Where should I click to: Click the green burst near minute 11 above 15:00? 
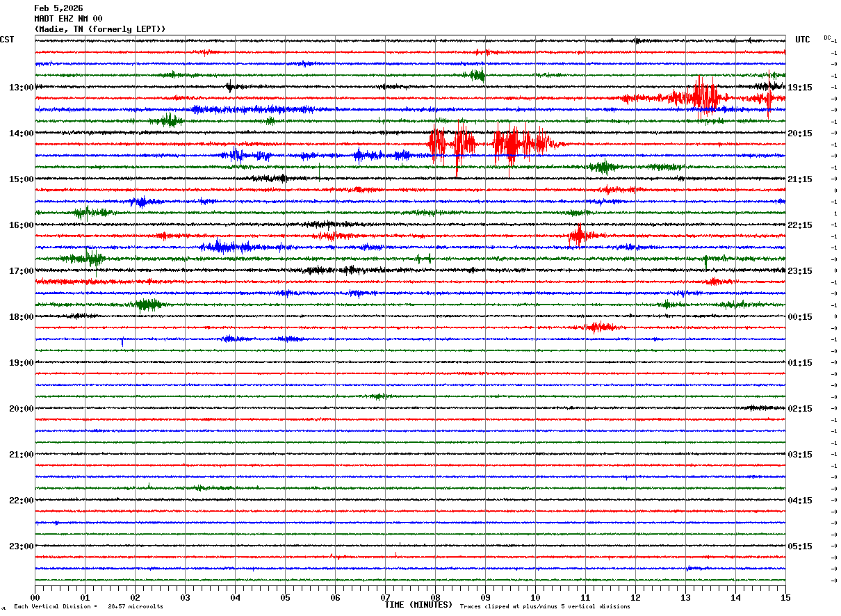click(603, 167)
